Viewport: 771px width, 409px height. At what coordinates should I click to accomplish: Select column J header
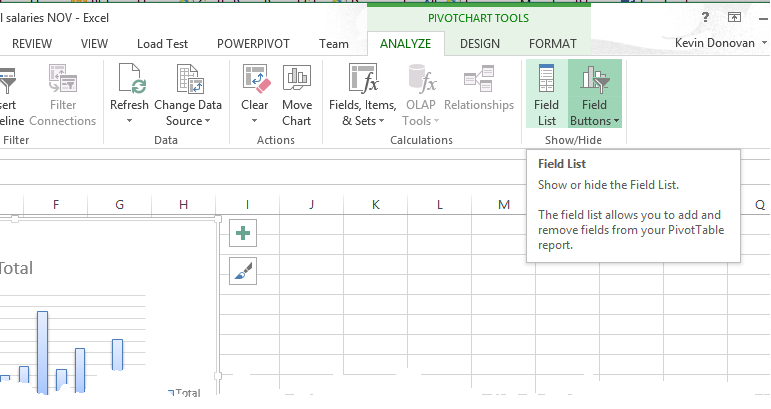point(311,204)
